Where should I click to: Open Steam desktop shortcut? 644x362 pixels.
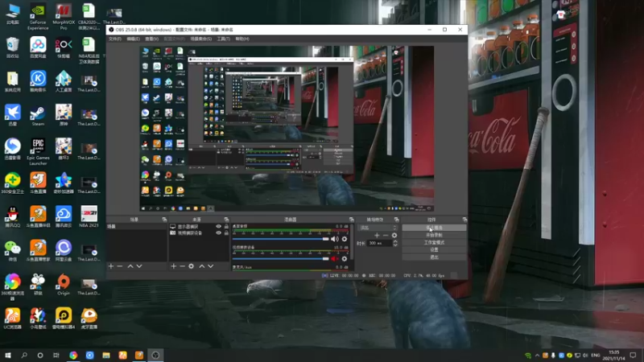pyautogui.click(x=38, y=116)
